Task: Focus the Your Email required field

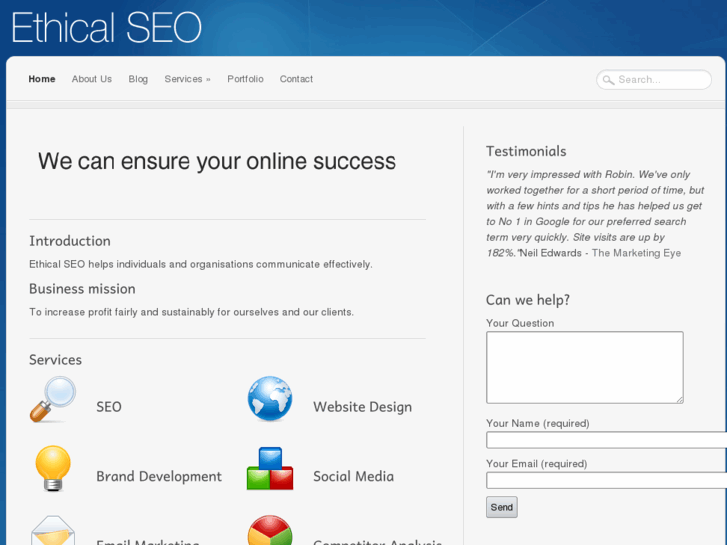Action: (x=606, y=481)
